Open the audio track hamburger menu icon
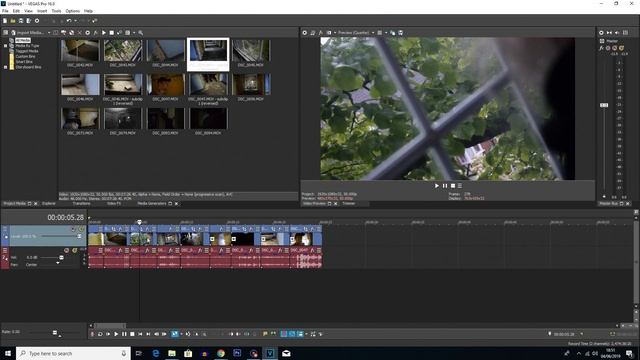This screenshot has width=640, height=360. pyautogui.click(x=5, y=250)
